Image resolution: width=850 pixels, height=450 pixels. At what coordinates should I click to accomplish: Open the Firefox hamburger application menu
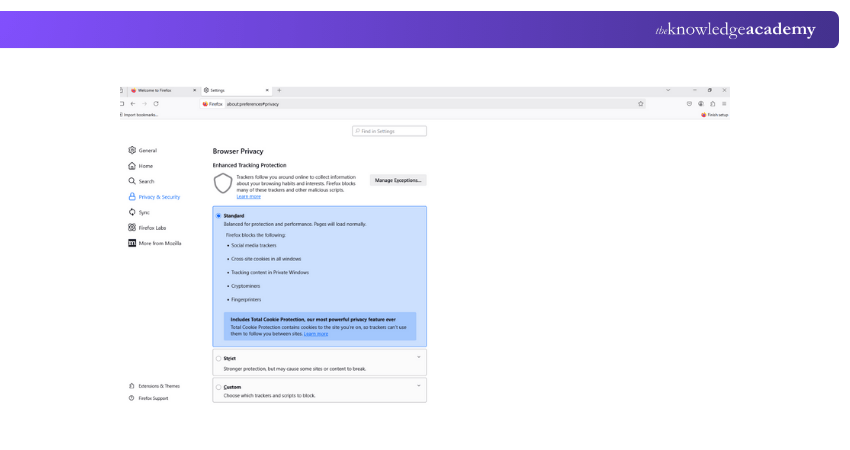(x=724, y=104)
